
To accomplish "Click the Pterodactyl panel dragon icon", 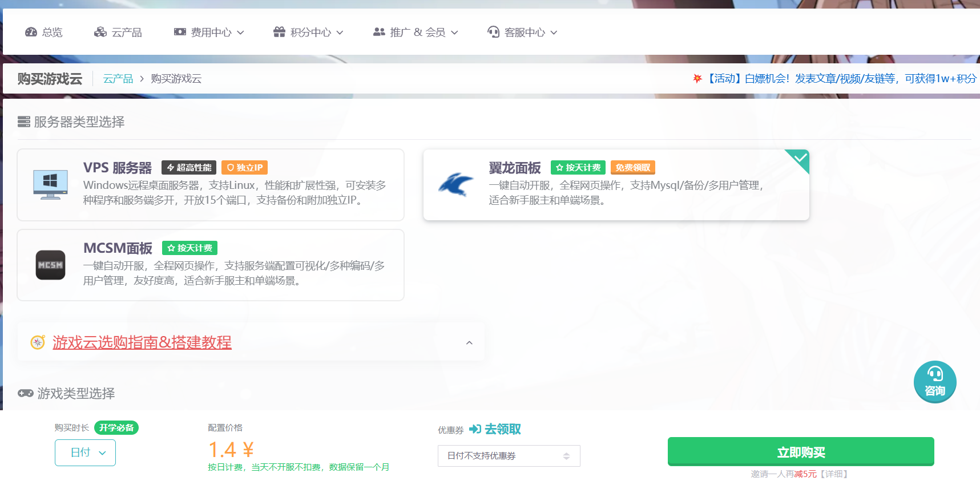I will (455, 184).
